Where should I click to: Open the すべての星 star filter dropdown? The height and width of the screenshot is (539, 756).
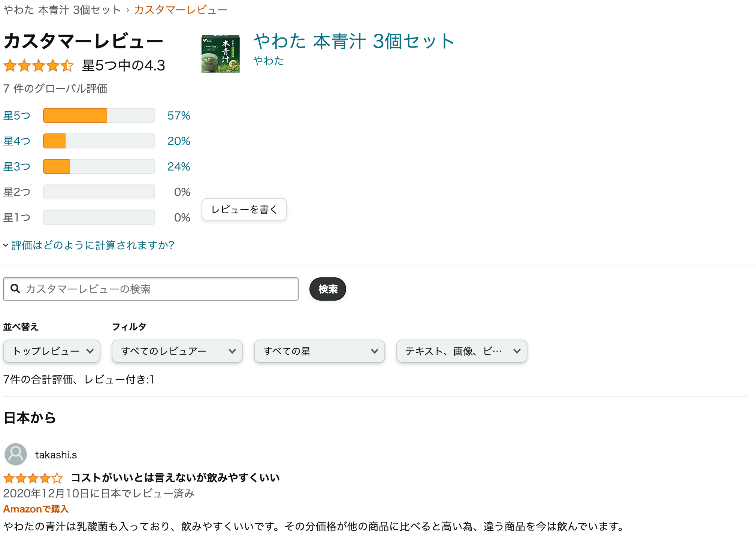click(320, 351)
